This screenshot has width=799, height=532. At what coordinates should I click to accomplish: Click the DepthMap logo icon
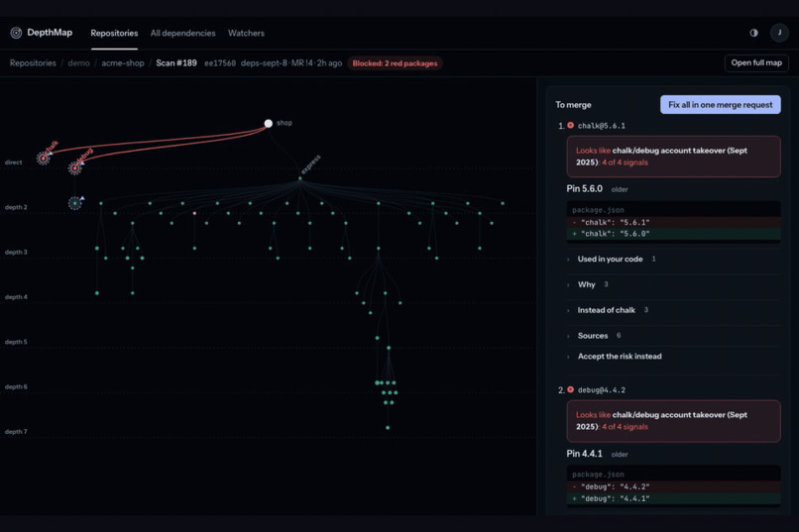click(16, 33)
